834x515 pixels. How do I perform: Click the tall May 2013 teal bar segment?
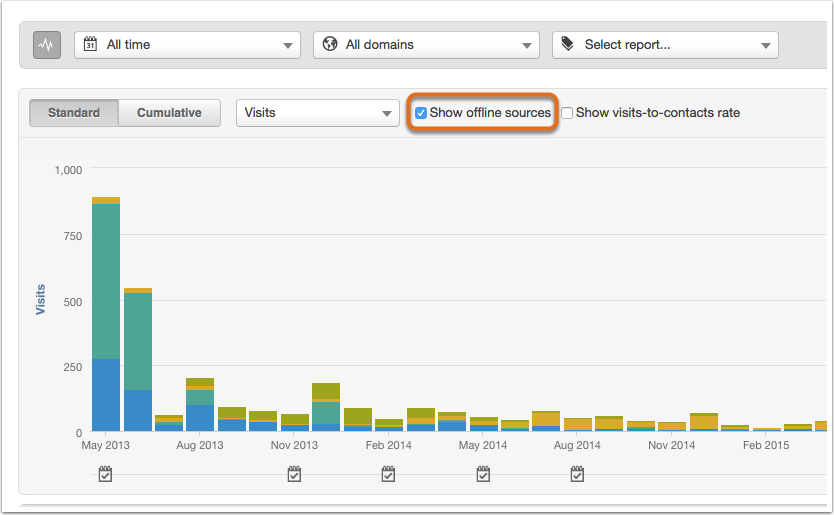coord(106,281)
